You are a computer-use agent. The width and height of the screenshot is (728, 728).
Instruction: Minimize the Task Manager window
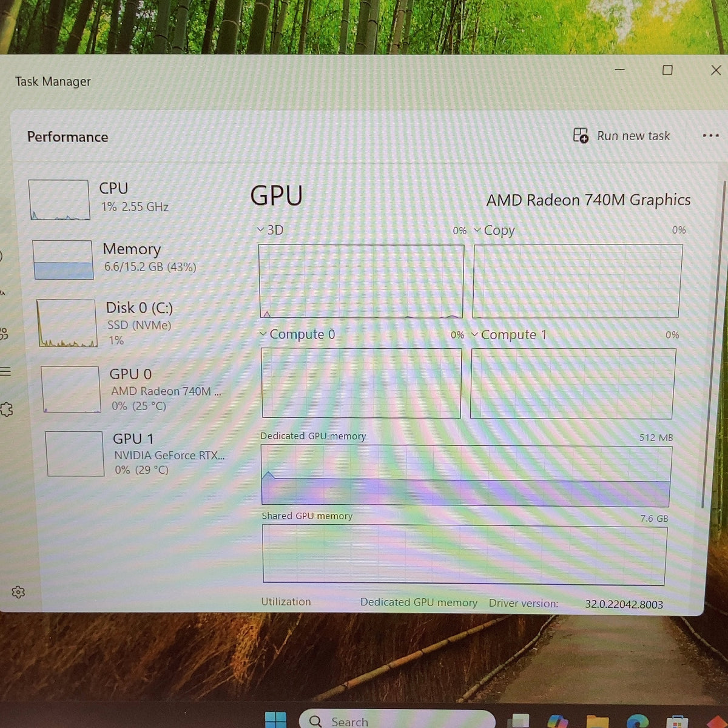coord(619,70)
